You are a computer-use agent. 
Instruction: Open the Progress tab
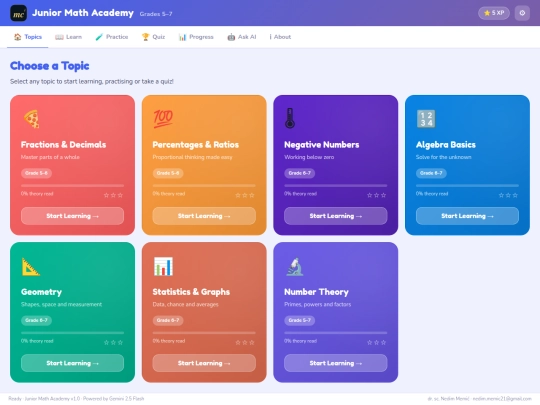click(196, 37)
